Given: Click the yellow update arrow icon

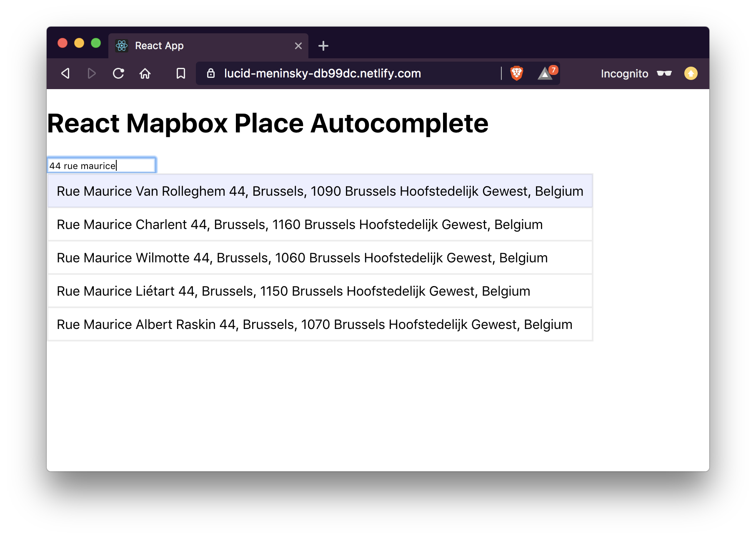Looking at the screenshot, I should click(691, 73).
